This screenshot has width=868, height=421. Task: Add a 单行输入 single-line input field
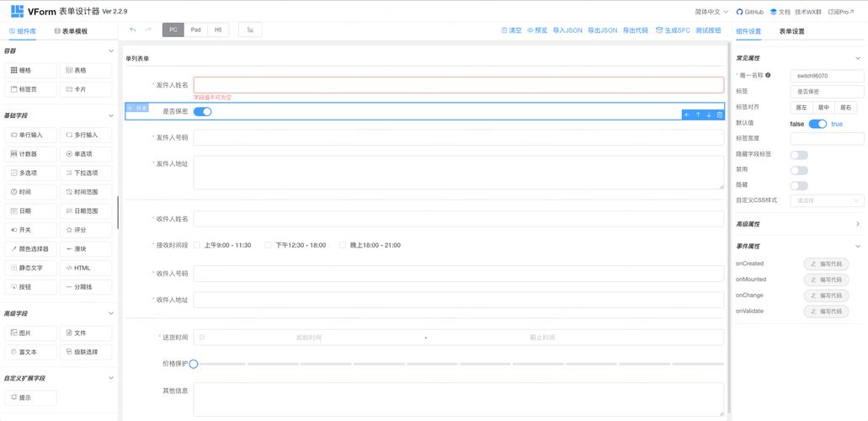pos(30,136)
